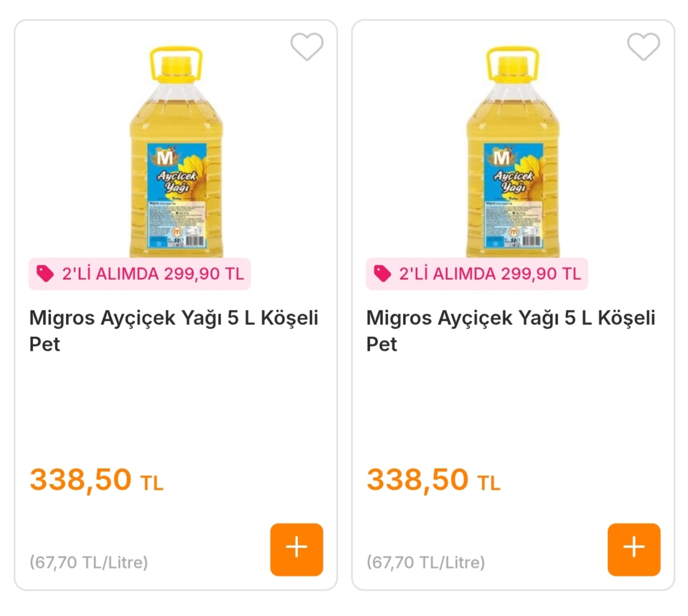This screenshot has height=616, width=688.
Task: Click the M logo on the right bottle label
Action: [501, 158]
